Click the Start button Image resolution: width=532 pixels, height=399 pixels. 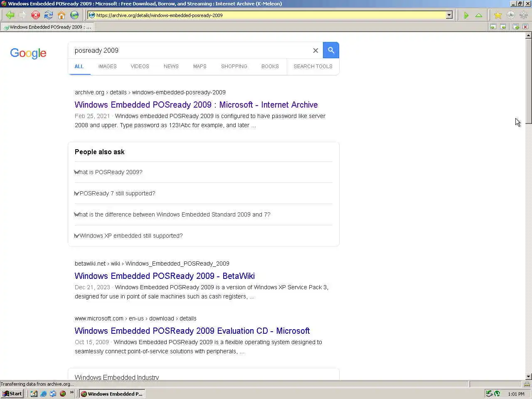(12, 394)
